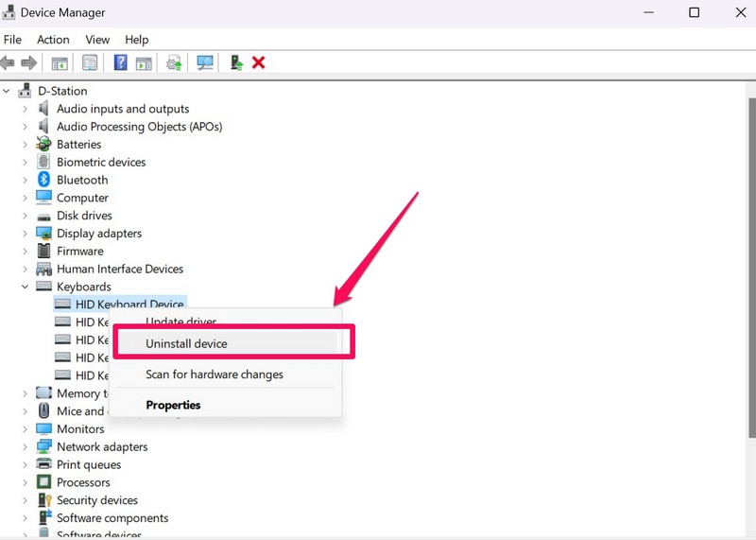
Task: Click the Help question mark toolbar icon
Action: pyautogui.click(x=120, y=63)
